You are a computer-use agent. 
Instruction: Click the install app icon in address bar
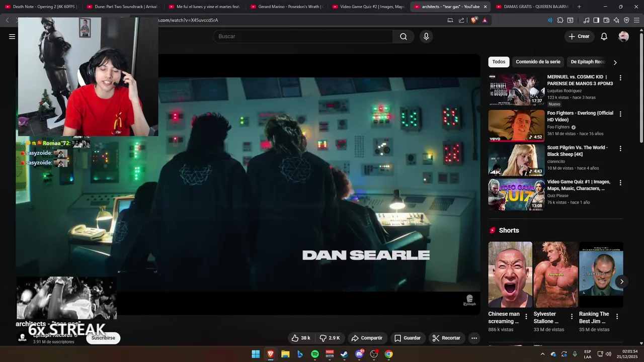click(x=450, y=20)
